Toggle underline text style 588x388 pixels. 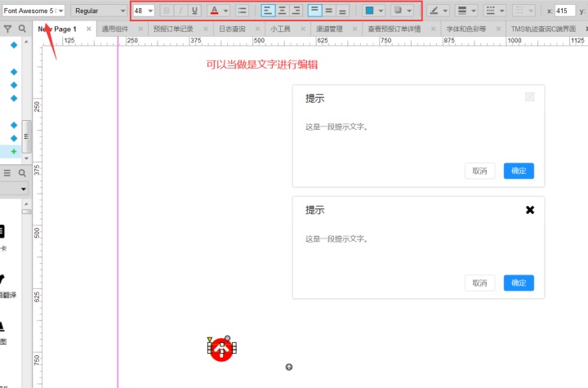194,11
